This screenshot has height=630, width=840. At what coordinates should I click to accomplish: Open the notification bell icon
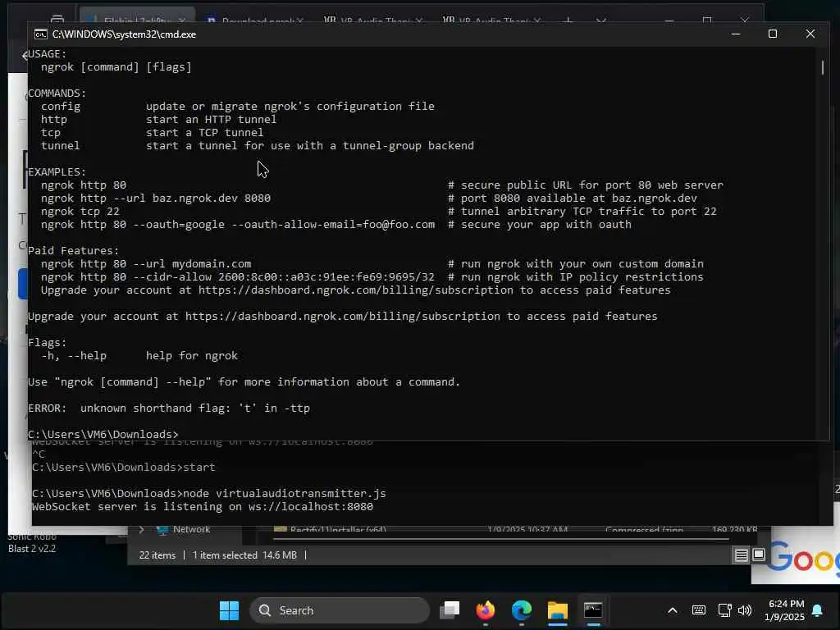point(818,610)
